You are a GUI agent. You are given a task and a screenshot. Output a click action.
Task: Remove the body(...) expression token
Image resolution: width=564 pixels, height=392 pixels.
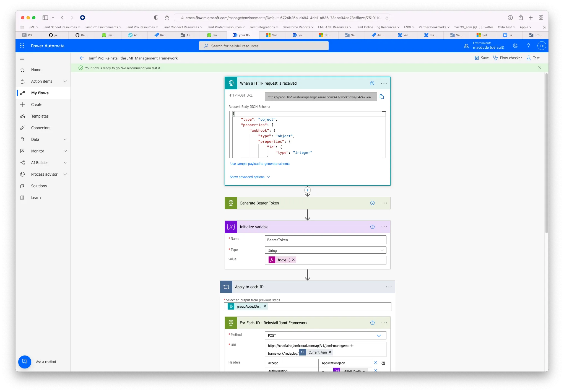(293, 260)
